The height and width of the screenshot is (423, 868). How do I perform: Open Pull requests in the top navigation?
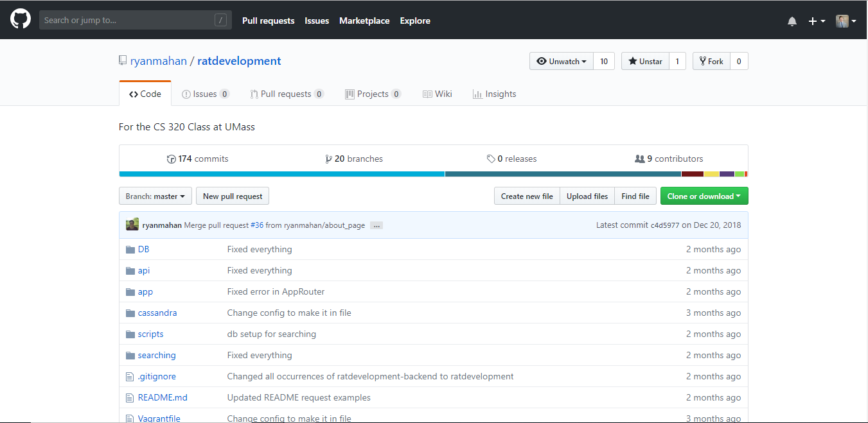pos(268,21)
